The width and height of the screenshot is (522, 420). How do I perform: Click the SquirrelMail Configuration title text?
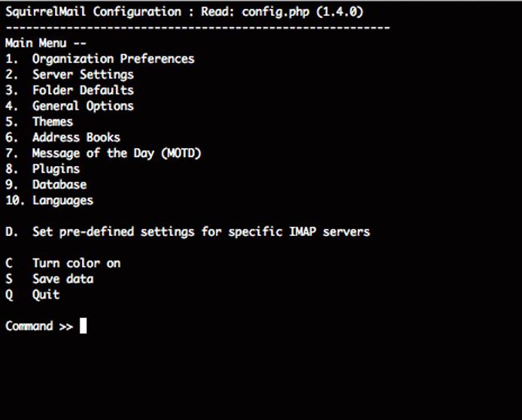pyautogui.click(x=93, y=12)
